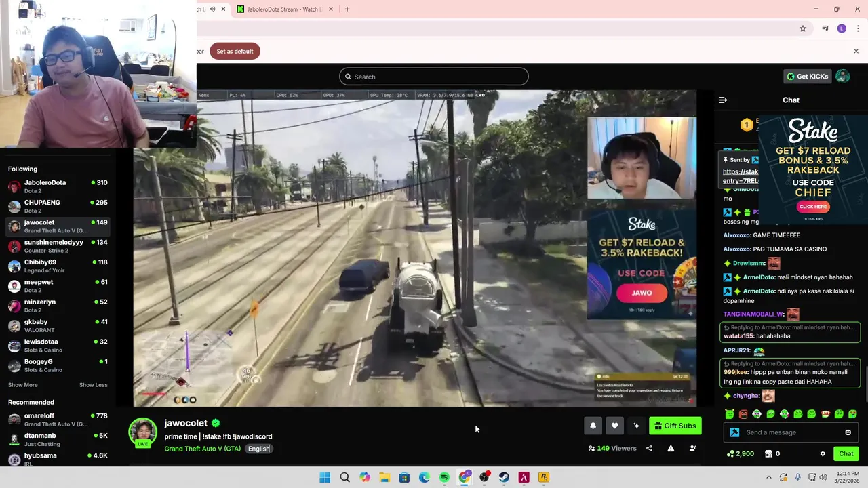Click the green Chat send button
The height and width of the screenshot is (488, 868).
(846, 454)
